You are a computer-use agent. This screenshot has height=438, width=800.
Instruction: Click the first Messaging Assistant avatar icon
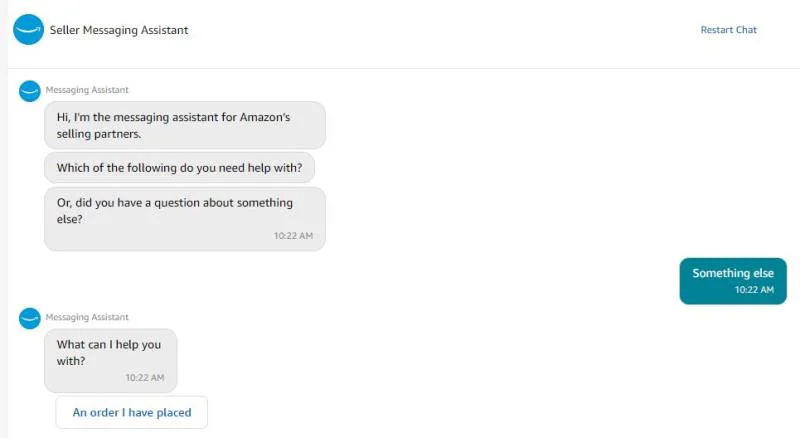[30, 91]
